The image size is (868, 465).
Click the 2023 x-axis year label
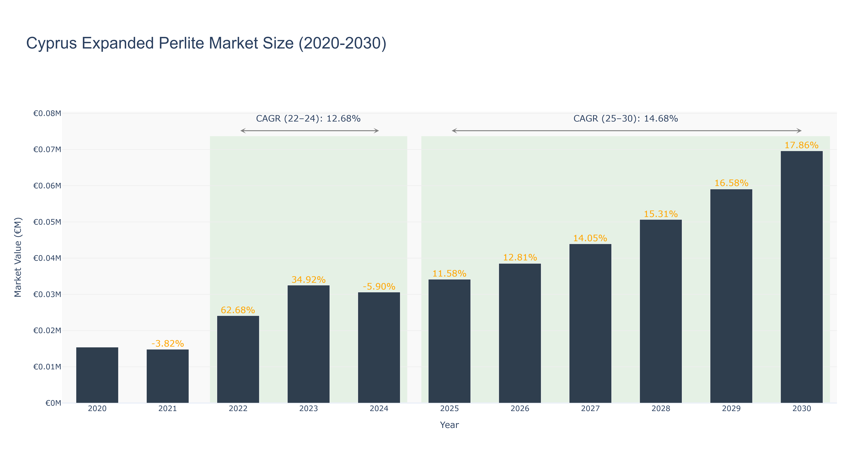click(308, 409)
